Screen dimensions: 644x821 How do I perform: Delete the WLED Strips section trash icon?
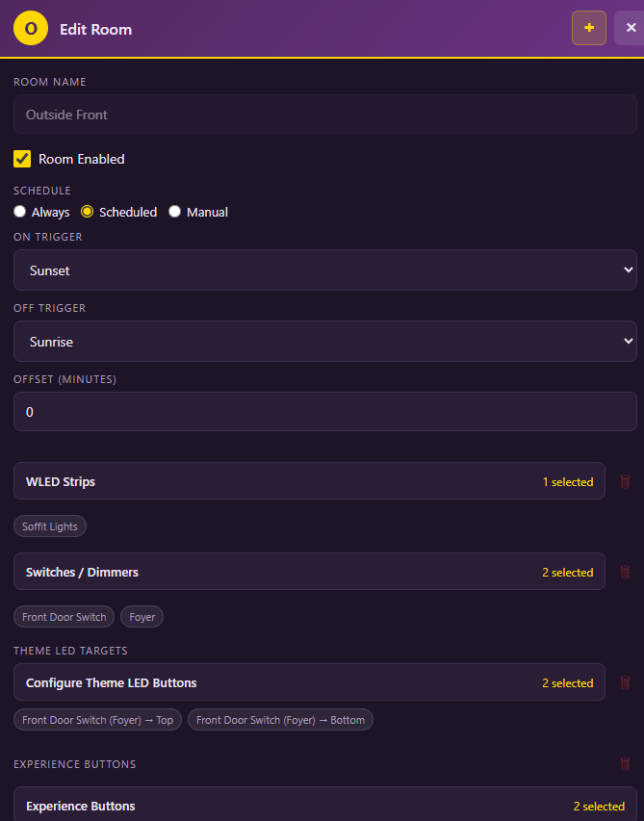pyautogui.click(x=625, y=481)
